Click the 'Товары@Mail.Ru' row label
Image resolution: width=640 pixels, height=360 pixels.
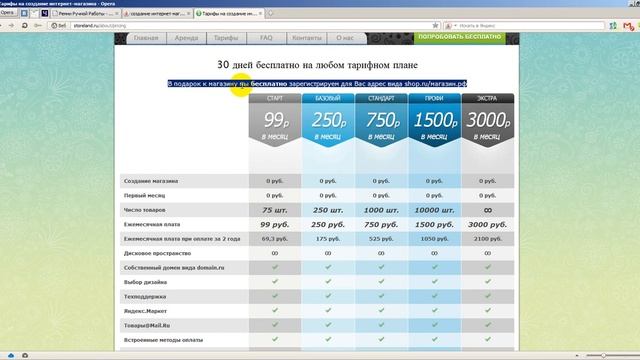click(147, 326)
